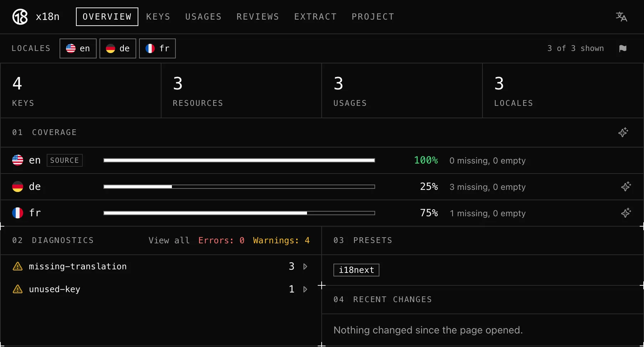The image size is (644, 347).
Task: Click the 75% coverage value
Action: pos(429,213)
